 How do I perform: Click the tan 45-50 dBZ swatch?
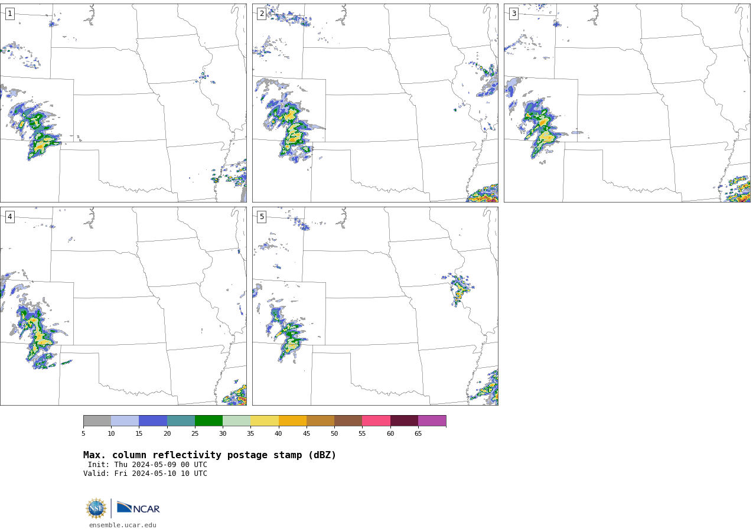pyautogui.click(x=320, y=421)
